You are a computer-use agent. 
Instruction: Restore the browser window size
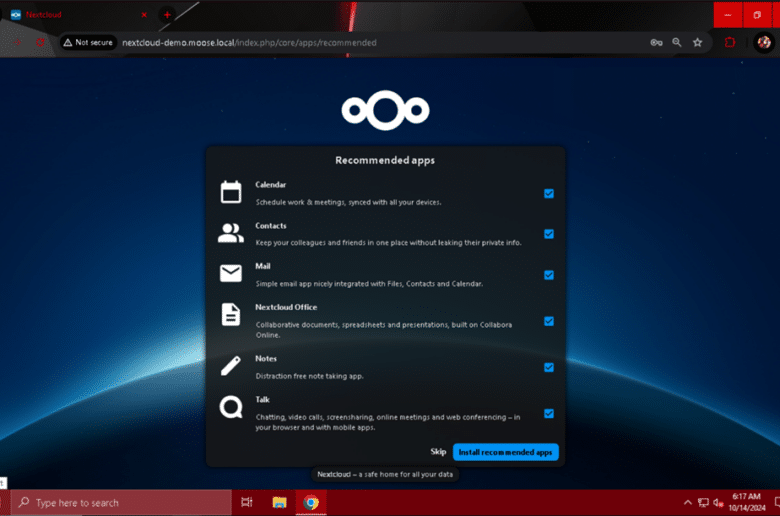[x=757, y=15]
